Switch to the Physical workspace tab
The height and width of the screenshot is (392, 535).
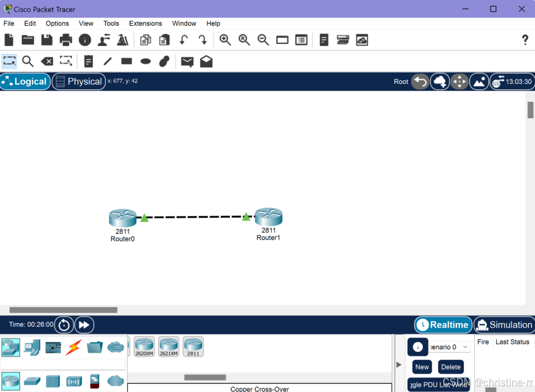79,82
